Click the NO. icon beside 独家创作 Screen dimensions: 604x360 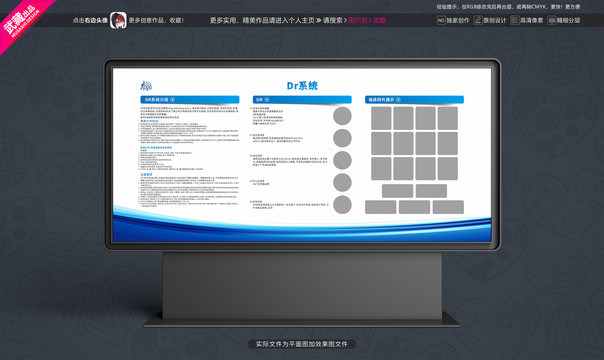click(441, 20)
